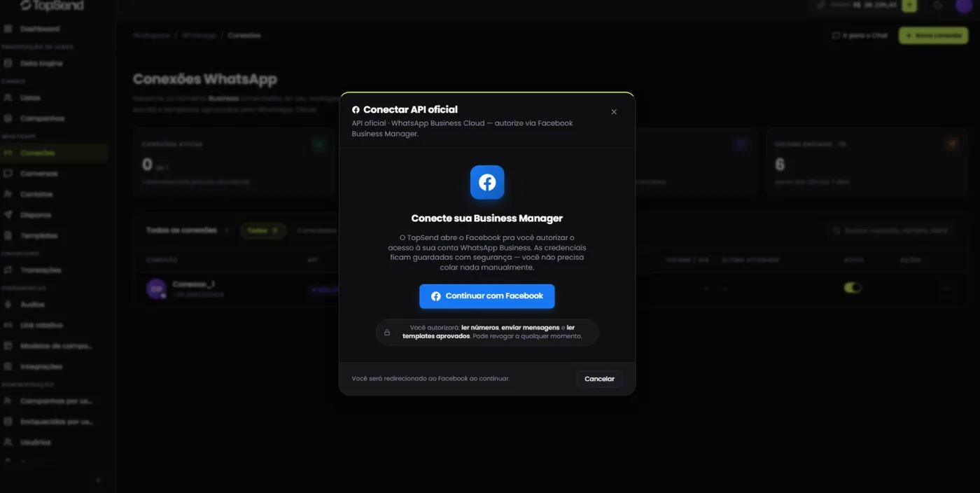Open the purple user avatar in the top right
Screen dimensions: 980x493
tap(964, 6)
